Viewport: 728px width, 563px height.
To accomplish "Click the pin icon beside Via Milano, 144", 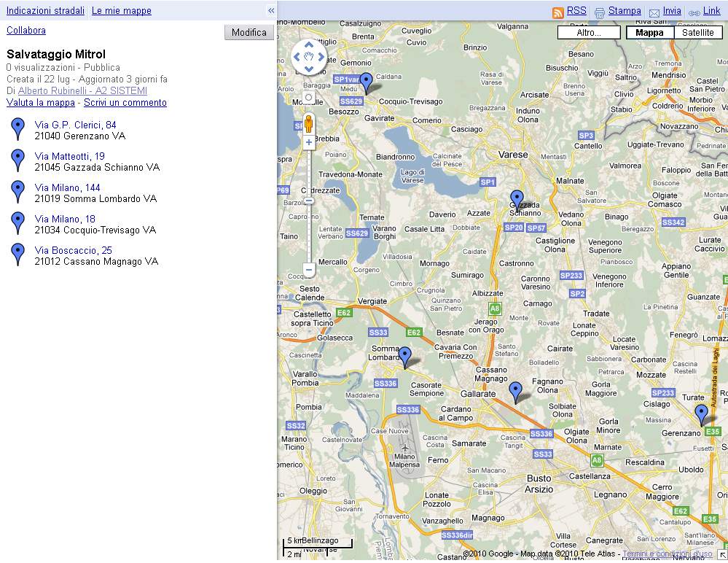I will (x=17, y=191).
